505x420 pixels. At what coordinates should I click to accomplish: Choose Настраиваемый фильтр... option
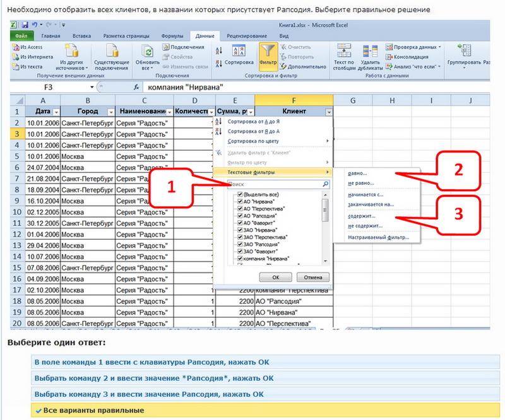click(378, 238)
